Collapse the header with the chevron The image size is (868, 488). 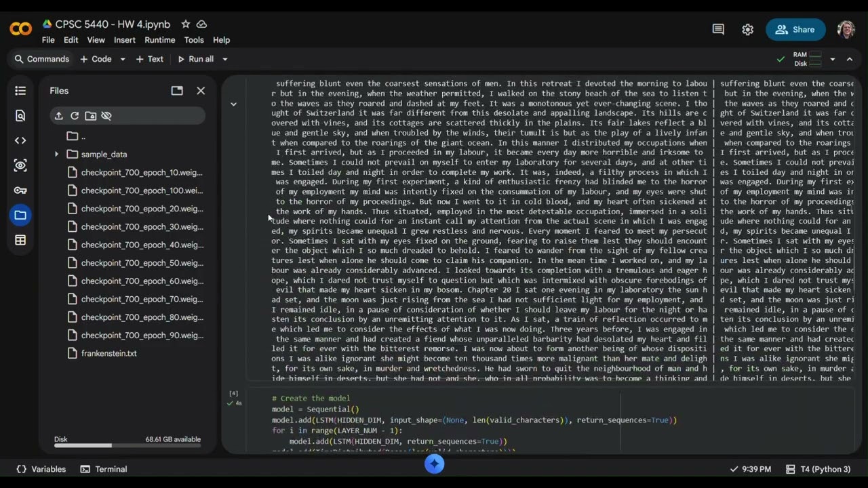pyautogui.click(x=849, y=59)
